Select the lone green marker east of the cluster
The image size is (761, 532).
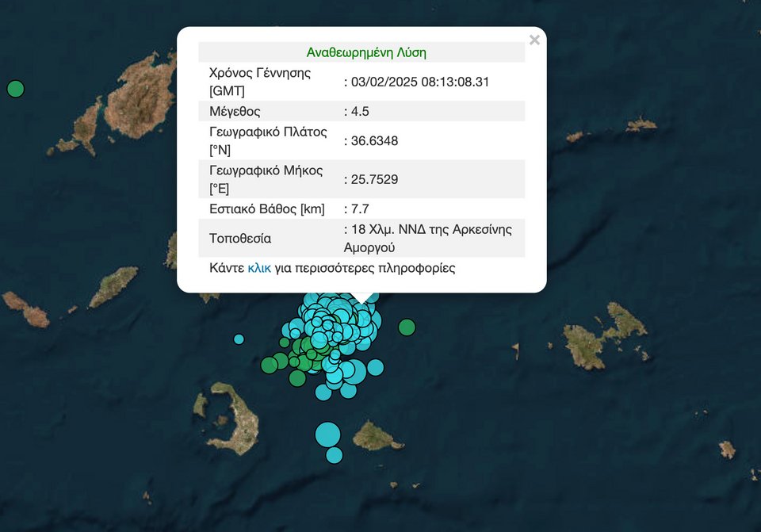coord(407,327)
